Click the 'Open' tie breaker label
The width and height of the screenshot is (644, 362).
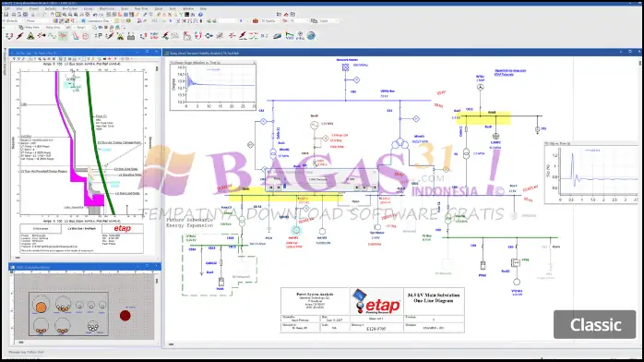coord(356,201)
